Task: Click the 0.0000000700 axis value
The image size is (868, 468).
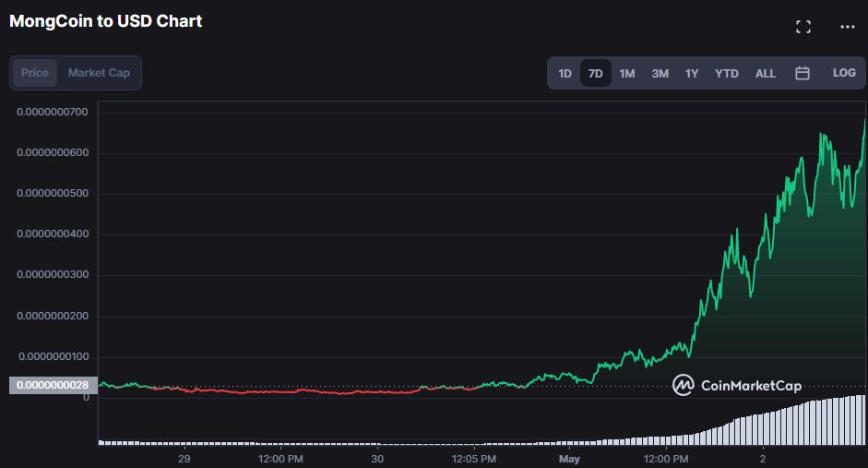Action: pyautogui.click(x=53, y=112)
